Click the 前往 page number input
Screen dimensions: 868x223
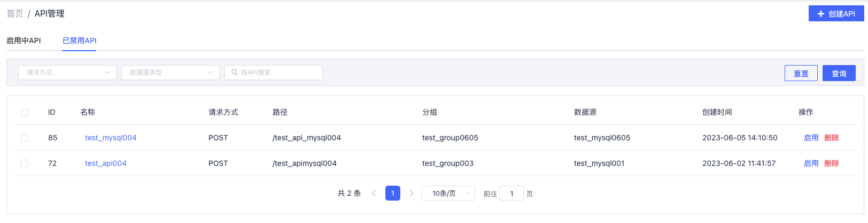click(x=511, y=193)
